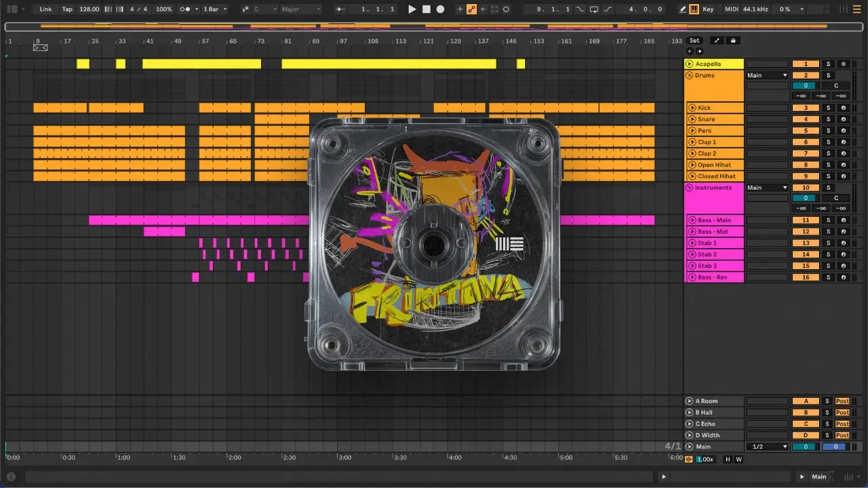The width and height of the screenshot is (868, 488).
Task: Open the Main output 1/2 dropdown
Action: (x=767, y=447)
